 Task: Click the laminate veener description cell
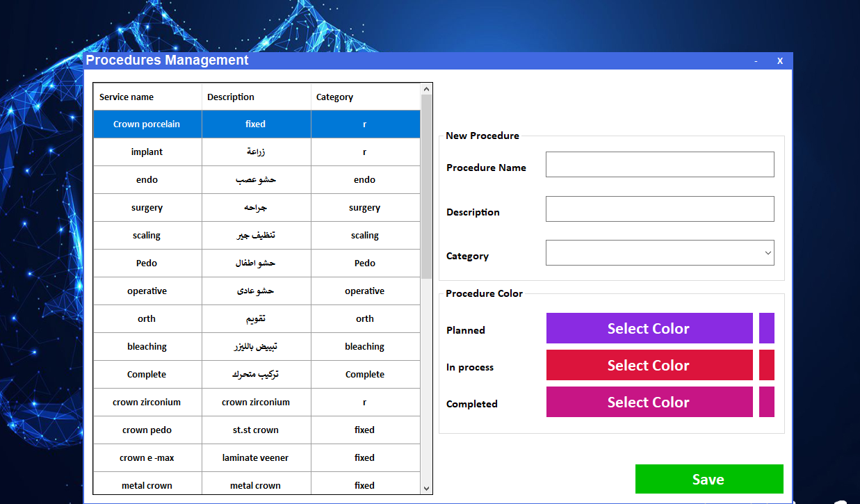tap(257, 458)
